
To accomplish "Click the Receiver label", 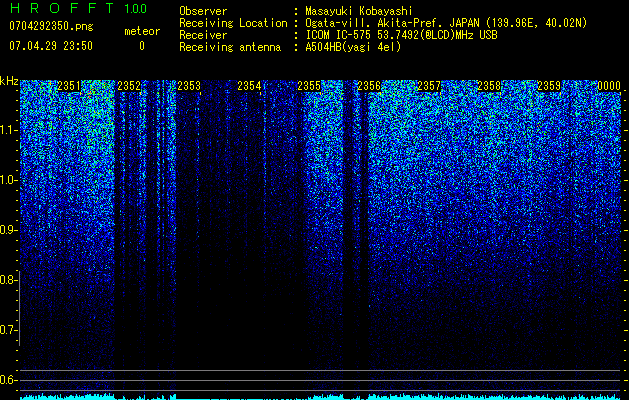I will point(203,35).
